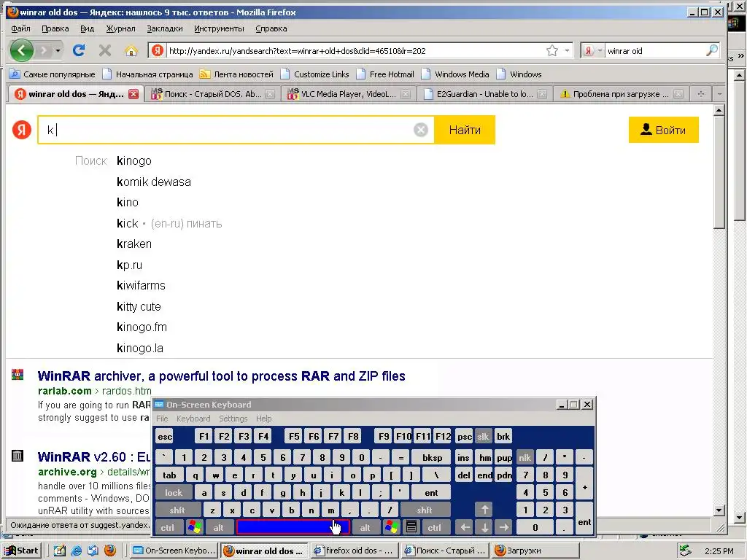
Task: Toggle caps lock key on on-screen keyboard
Action: coord(174,492)
